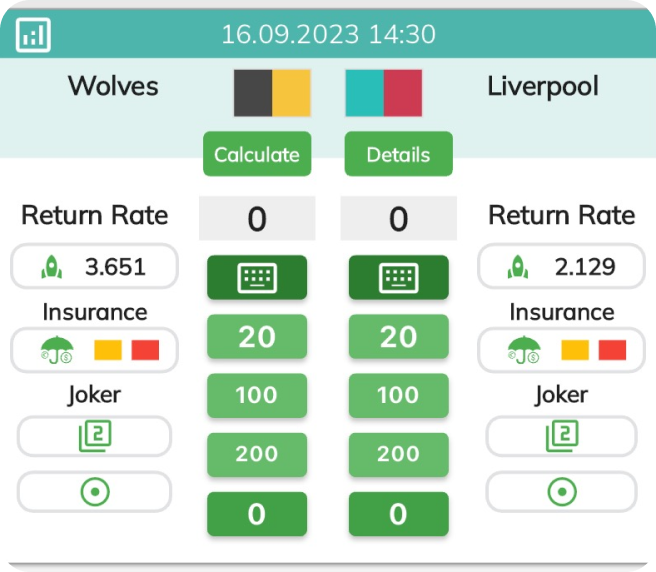This screenshot has width=656, height=572.
Task: Select the Liverpool insurance umbrella icon
Action: [x=524, y=350]
